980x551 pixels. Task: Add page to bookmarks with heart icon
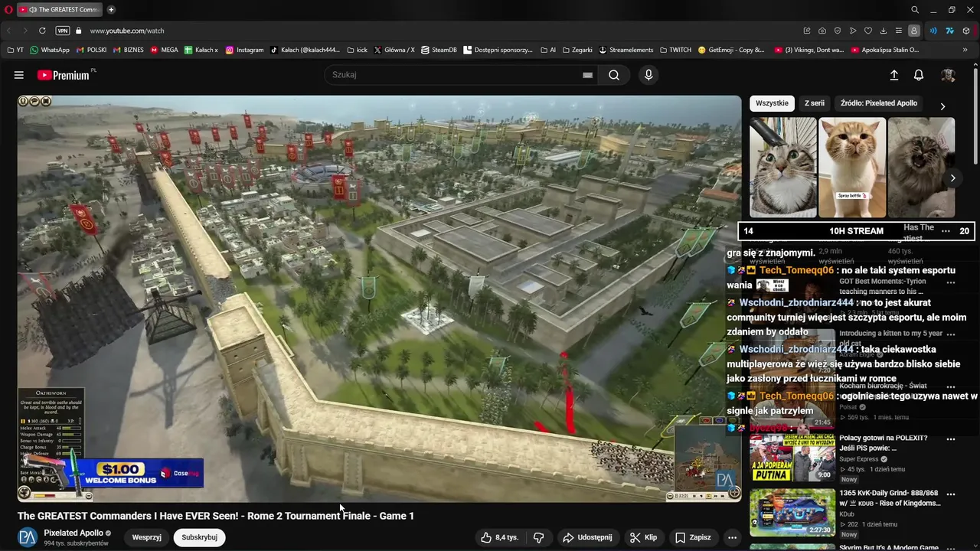(x=868, y=31)
